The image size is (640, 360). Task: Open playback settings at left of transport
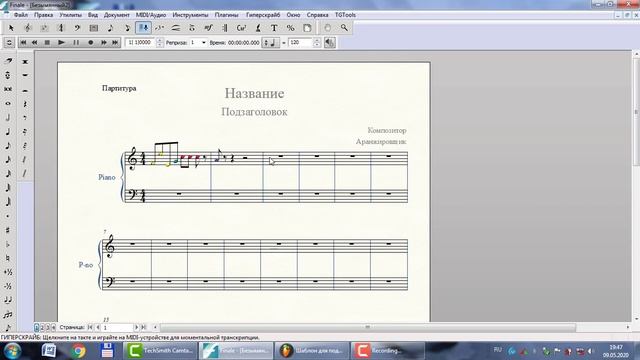(x=9, y=42)
